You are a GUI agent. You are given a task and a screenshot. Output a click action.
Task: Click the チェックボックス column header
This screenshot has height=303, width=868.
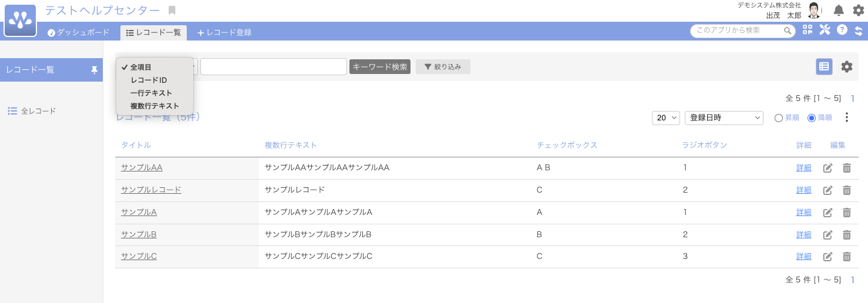[x=567, y=146]
